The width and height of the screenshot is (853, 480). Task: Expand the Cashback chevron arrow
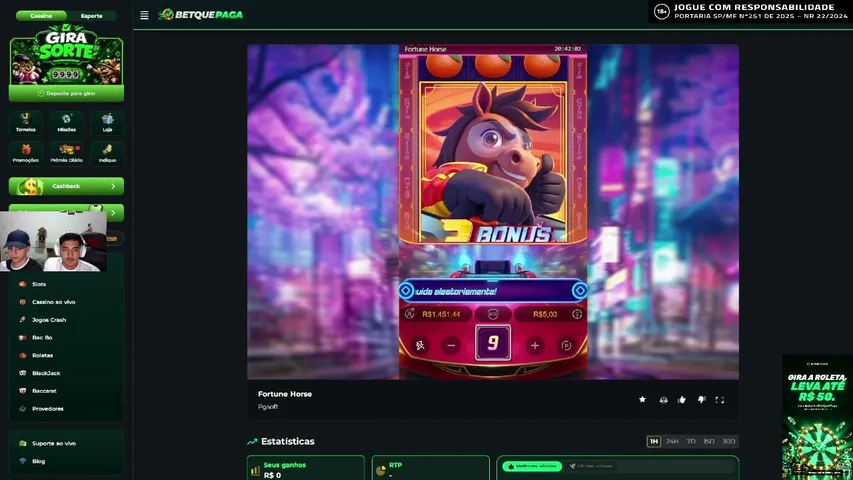point(113,186)
